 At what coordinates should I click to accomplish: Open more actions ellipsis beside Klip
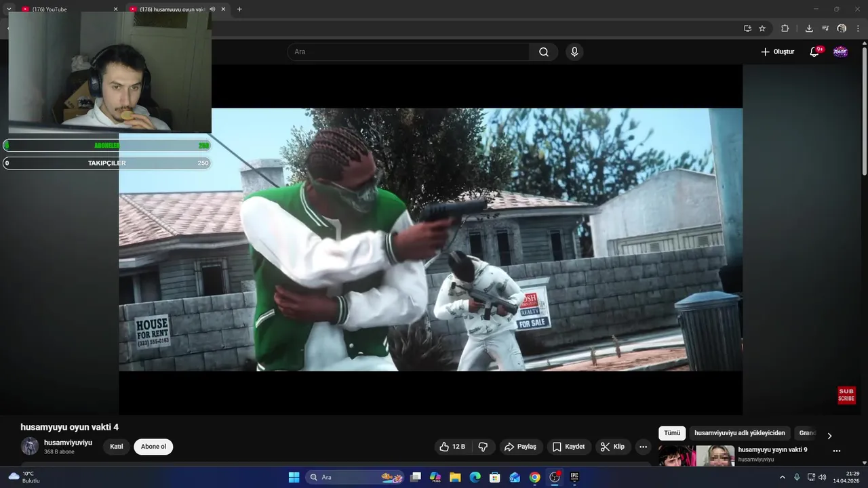pos(643,447)
